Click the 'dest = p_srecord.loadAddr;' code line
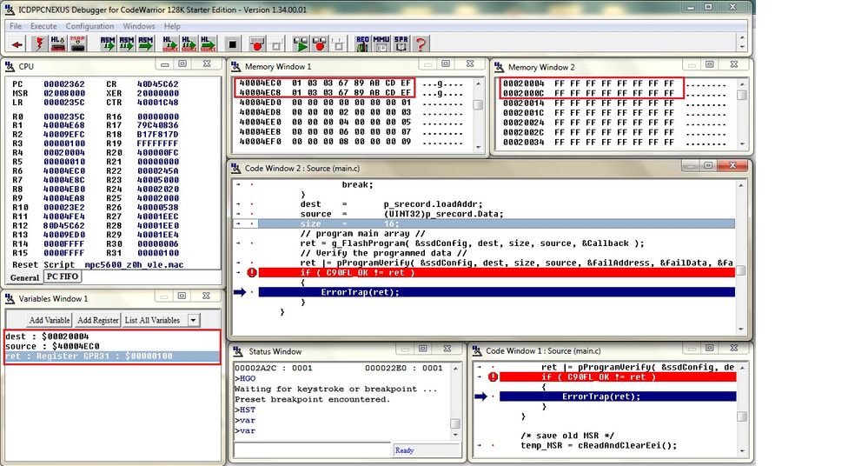Screen dimensions: 868x466 (x=391, y=204)
